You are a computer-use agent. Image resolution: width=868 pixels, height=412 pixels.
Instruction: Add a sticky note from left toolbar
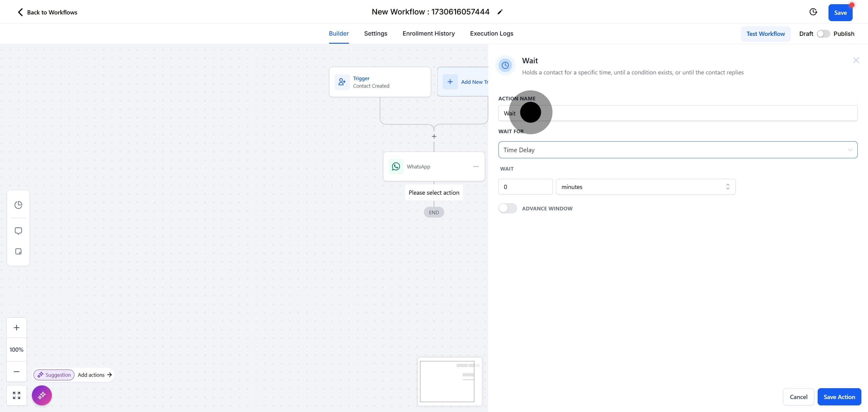coord(18,252)
